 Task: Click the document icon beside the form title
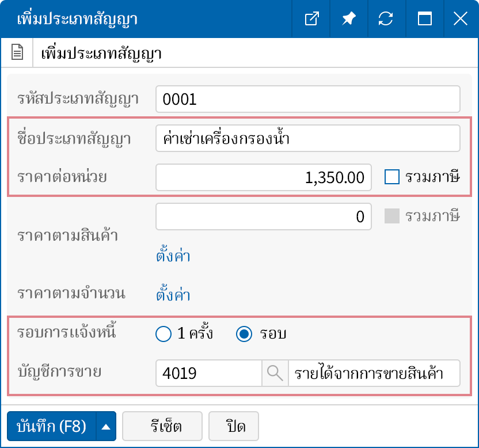(17, 52)
